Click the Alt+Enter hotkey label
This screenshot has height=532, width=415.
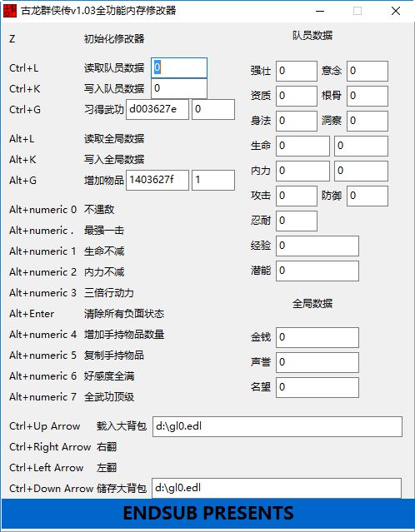point(32,314)
